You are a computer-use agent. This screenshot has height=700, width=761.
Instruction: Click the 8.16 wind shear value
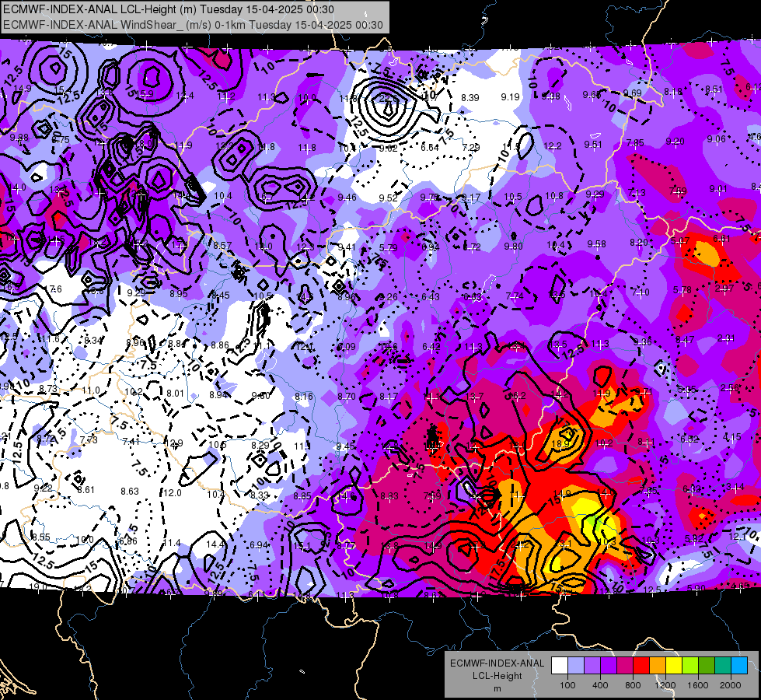[304, 397]
